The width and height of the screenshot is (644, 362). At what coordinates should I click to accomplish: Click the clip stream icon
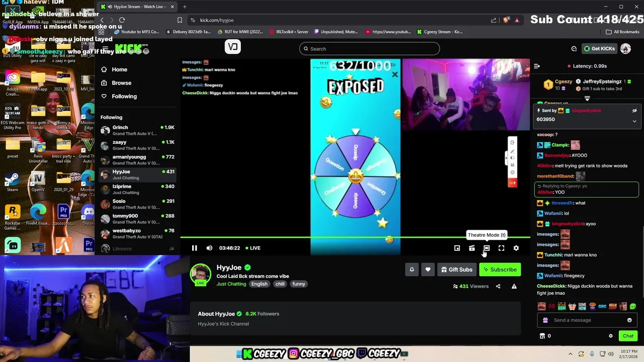pyautogui.click(x=472, y=248)
